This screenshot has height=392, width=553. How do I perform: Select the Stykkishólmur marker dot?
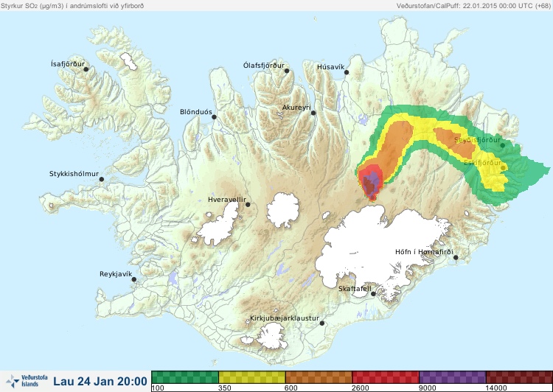pyautogui.click(x=102, y=180)
